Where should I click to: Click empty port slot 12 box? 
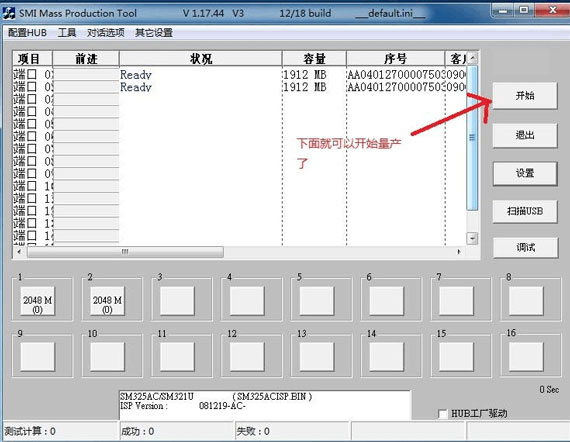pos(247,357)
